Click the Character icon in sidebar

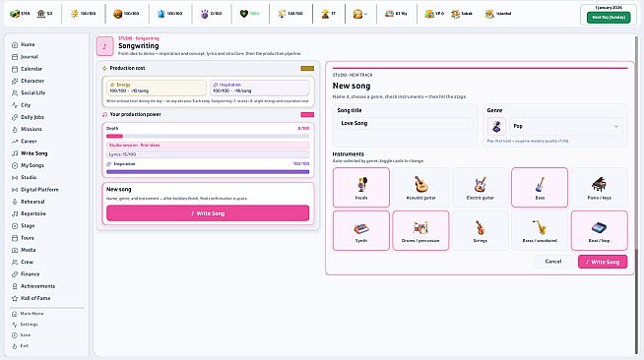pyautogui.click(x=15, y=82)
